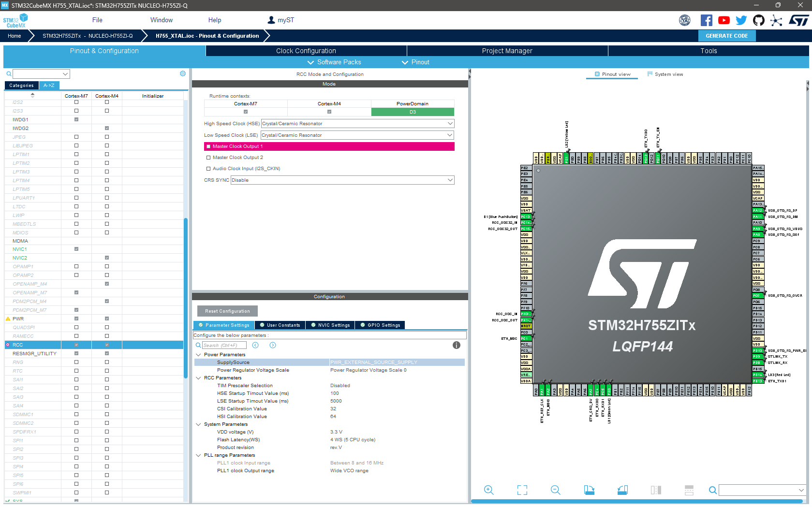
Task: Click the GENERATE CODE button
Action: pyautogui.click(x=727, y=35)
